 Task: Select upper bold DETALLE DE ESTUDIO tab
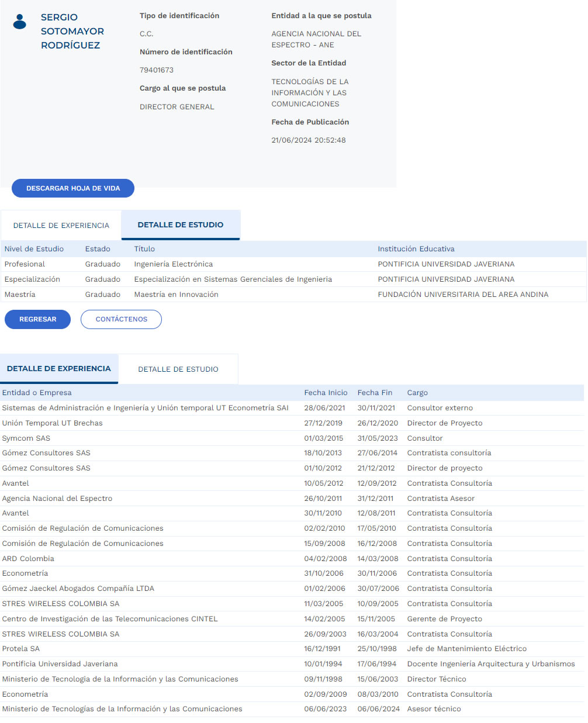[x=181, y=224]
